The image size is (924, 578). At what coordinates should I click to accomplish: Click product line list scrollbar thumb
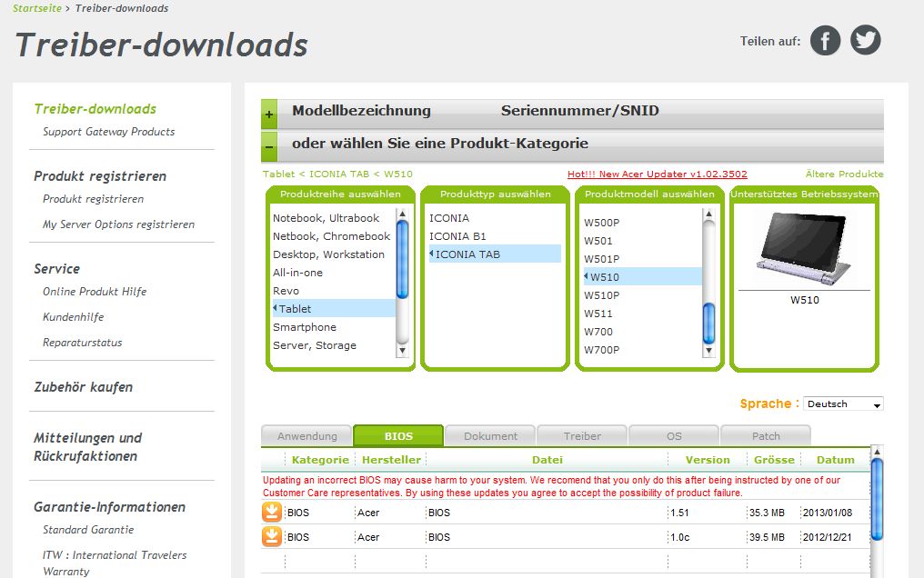tap(403, 259)
